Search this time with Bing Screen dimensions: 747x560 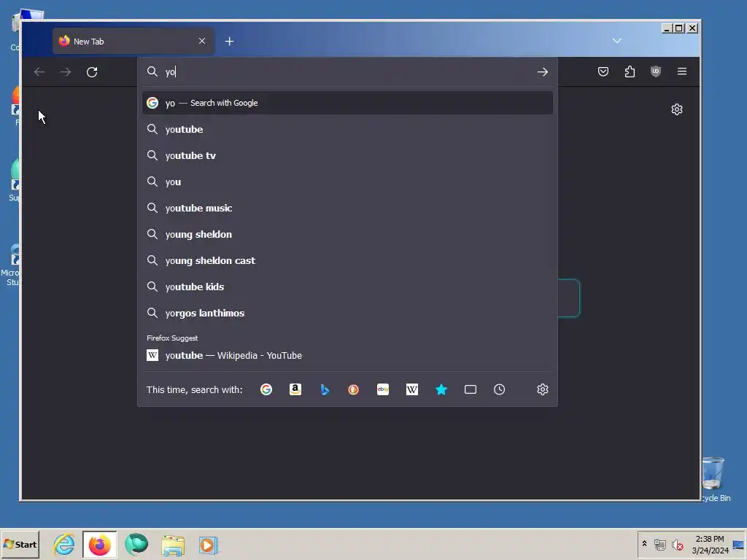[325, 389]
